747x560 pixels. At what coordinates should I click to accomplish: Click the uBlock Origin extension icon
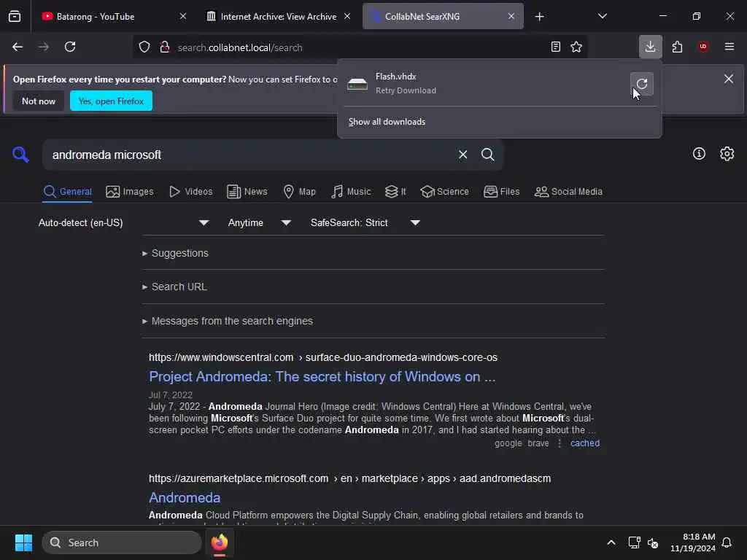pyautogui.click(x=703, y=47)
